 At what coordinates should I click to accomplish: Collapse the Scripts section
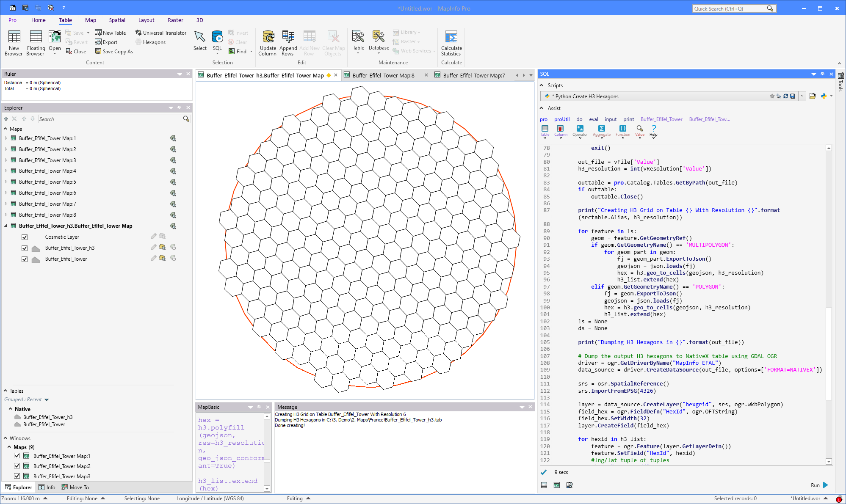542,85
